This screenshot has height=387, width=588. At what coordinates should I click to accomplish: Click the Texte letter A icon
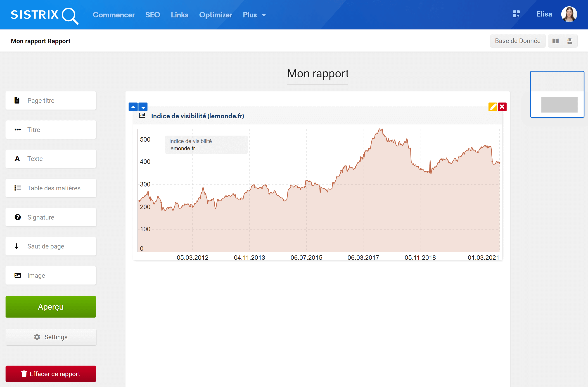[17, 159]
